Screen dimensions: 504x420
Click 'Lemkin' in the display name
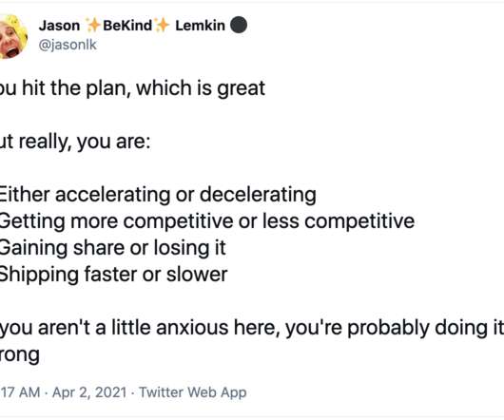click(x=200, y=26)
